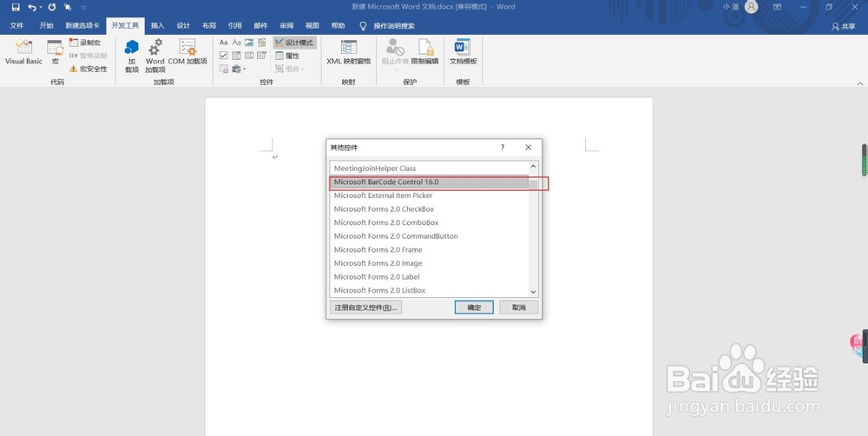This screenshot has height=436, width=868.
Task: Click the 注册自定义控件 register button
Action: click(366, 307)
